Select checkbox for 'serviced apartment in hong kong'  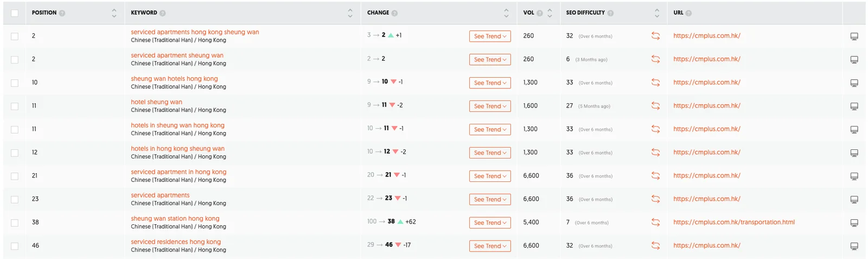(x=15, y=176)
